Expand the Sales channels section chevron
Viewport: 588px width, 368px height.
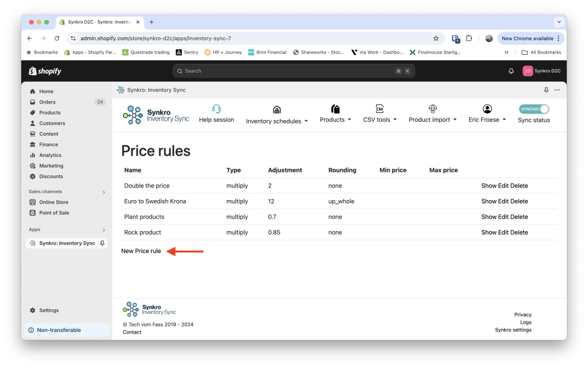(104, 191)
